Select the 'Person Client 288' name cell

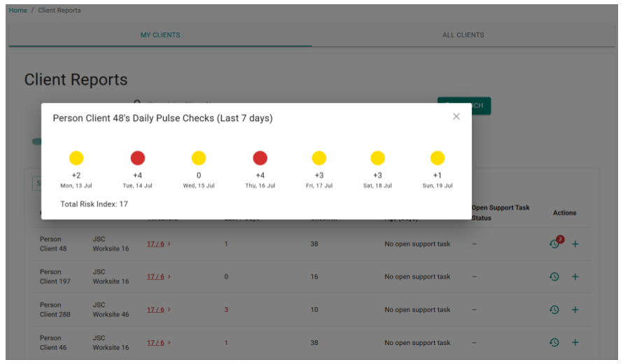[55, 309]
